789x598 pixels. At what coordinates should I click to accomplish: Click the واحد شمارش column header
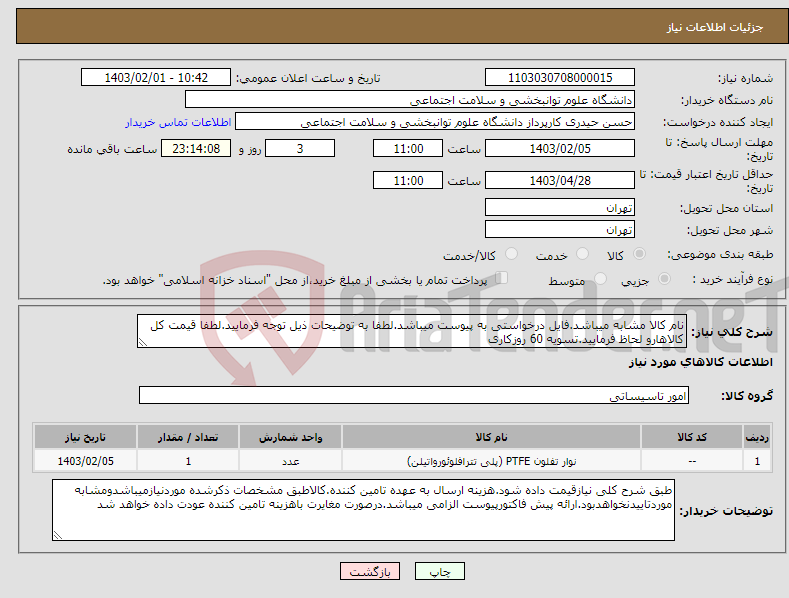click(290, 437)
